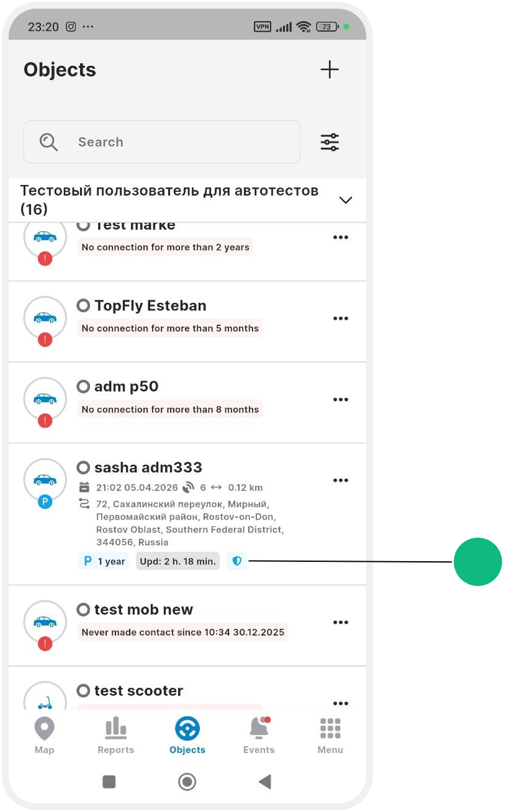Tap the Upd: 2 h. 18 min. badge
517x812 pixels.
pyautogui.click(x=178, y=561)
